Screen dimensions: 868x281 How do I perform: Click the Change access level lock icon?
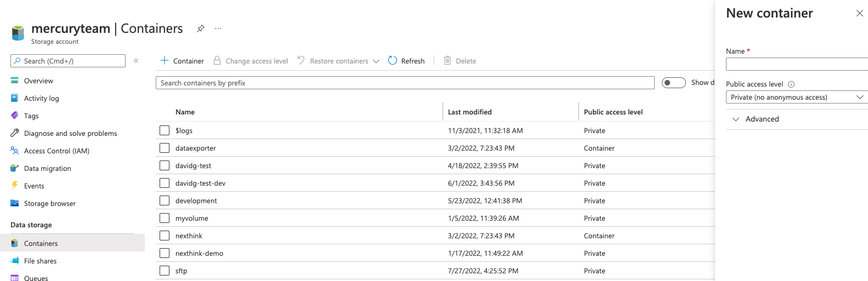coord(217,61)
